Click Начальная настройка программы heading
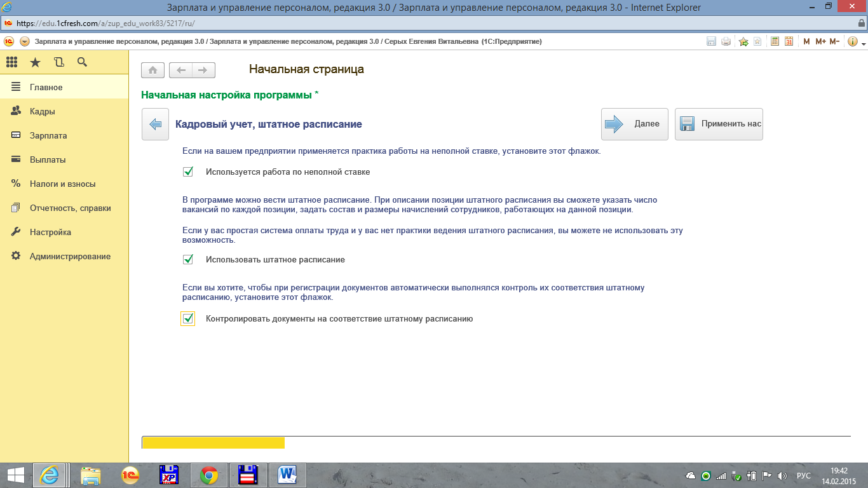Screen dimensions: 868x488 coord(230,95)
